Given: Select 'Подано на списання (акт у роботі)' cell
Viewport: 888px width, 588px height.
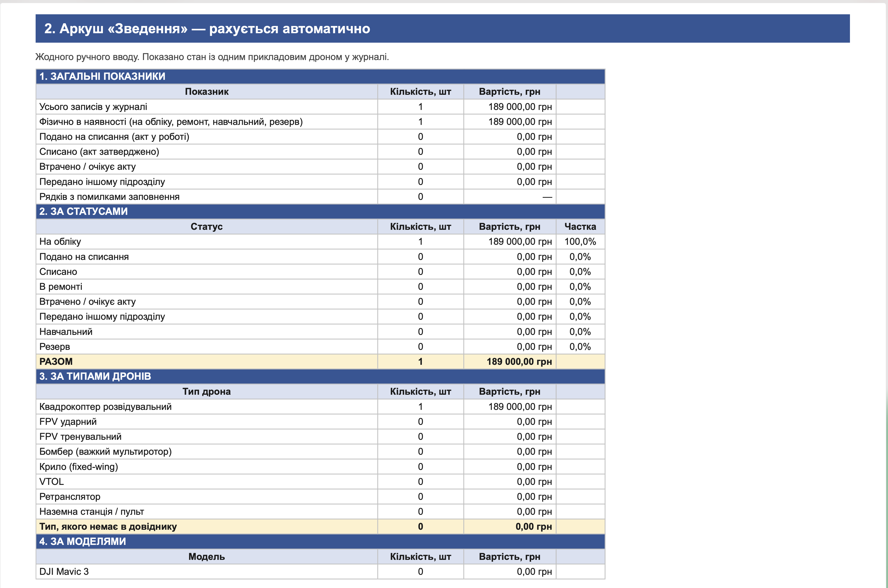Looking at the screenshot, I should click(x=207, y=137).
